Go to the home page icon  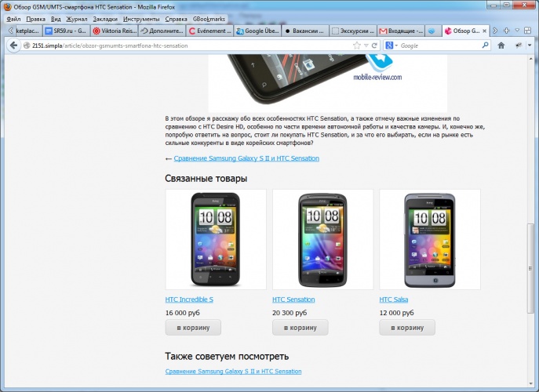(x=501, y=45)
